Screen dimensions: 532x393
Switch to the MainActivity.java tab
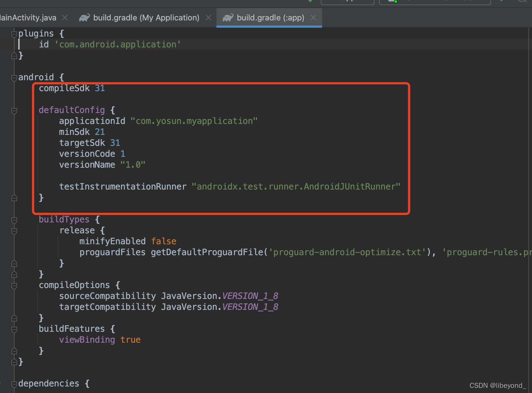[28, 17]
